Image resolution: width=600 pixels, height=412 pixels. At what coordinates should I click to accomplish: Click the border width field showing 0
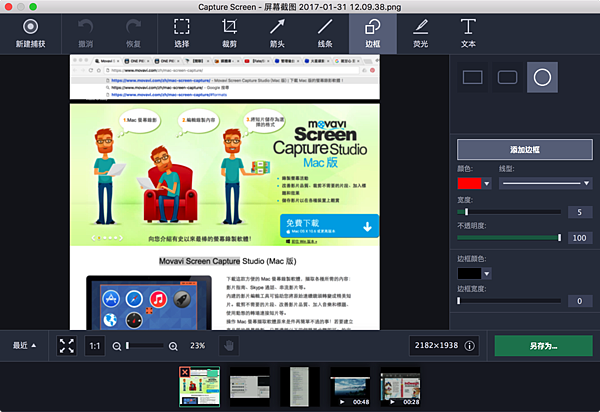coord(580,301)
